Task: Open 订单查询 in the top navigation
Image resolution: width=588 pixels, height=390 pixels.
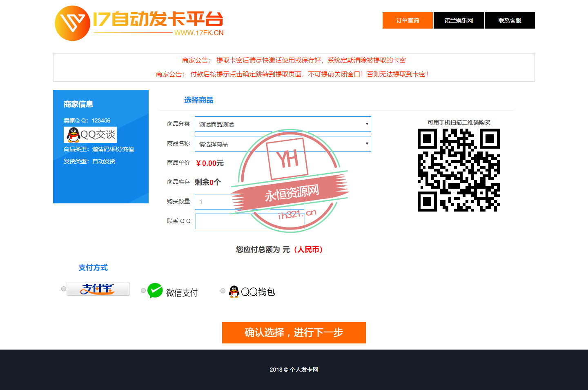Action: (407, 20)
